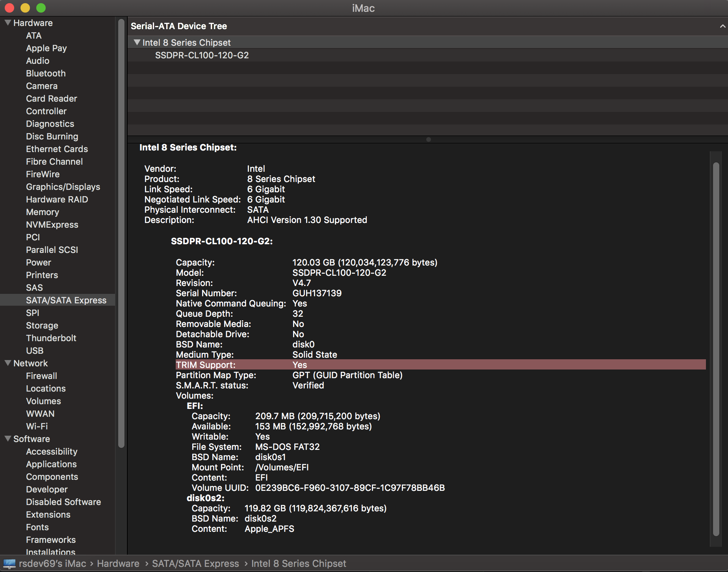Show Storage information
This screenshot has width=728, height=572.
(x=42, y=325)
